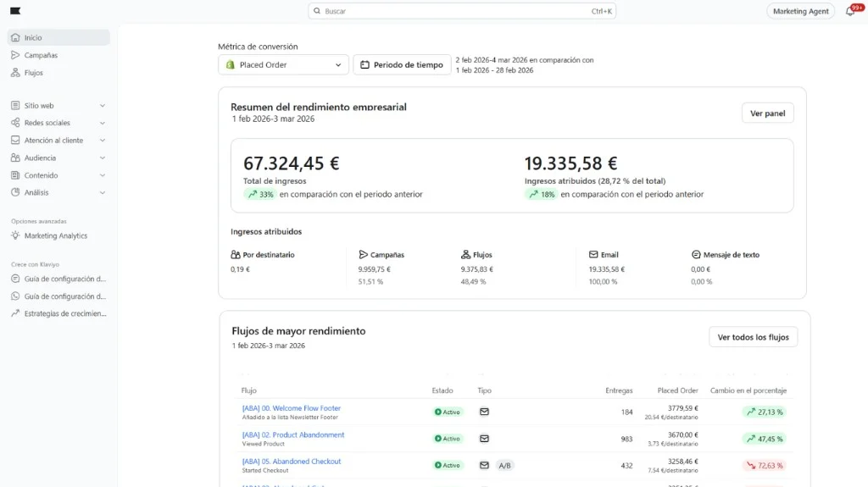Click the 27,13 % change badge

coord(765,412)
